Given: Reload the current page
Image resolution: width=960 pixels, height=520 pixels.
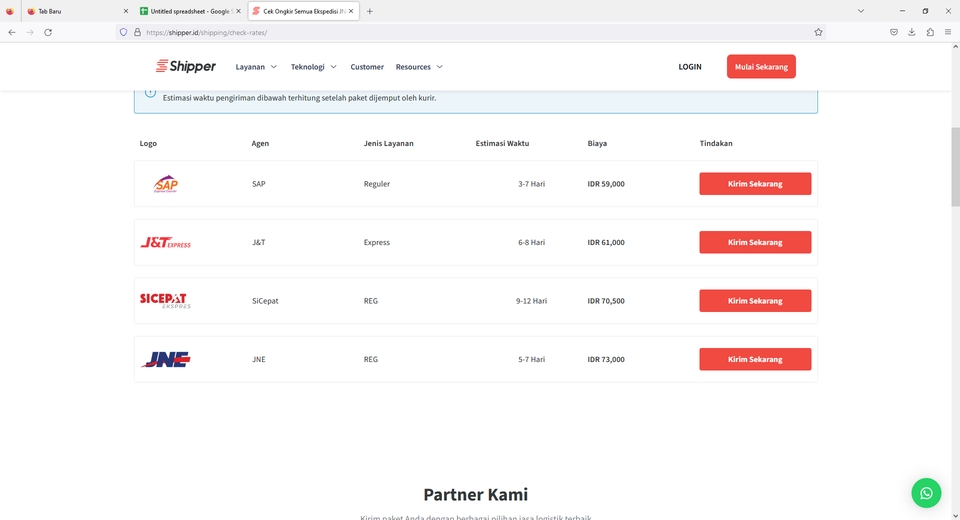Looking at the screenshot, I should tap(48, 32).
